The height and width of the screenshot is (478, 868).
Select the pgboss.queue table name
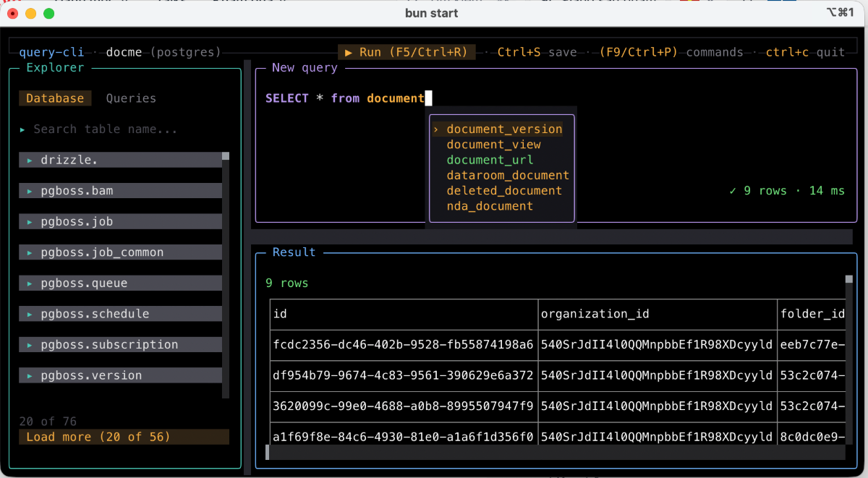[84, 283]
